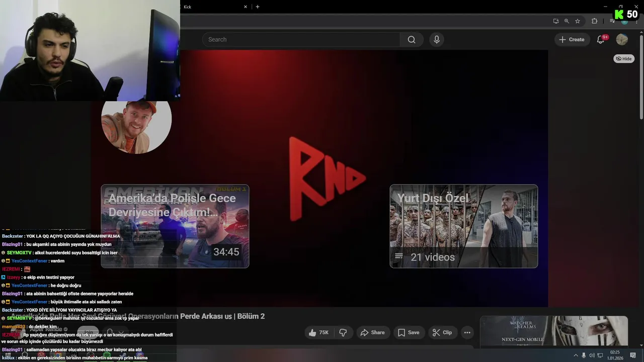This screenshot has width=644, height=362.
Task: Open network icon in system tray
Action: pos(600,355)
